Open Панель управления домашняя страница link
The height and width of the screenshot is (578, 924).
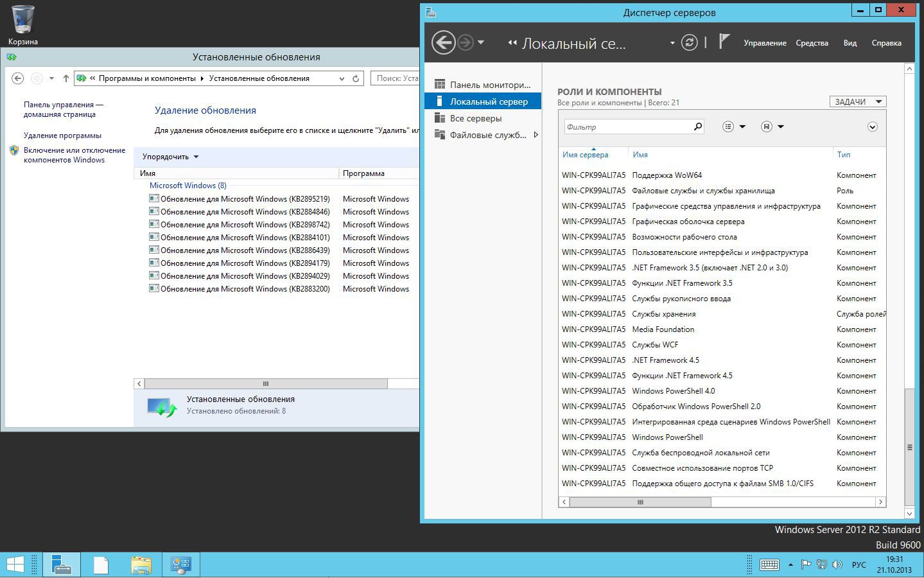click(x=64, y=109)
